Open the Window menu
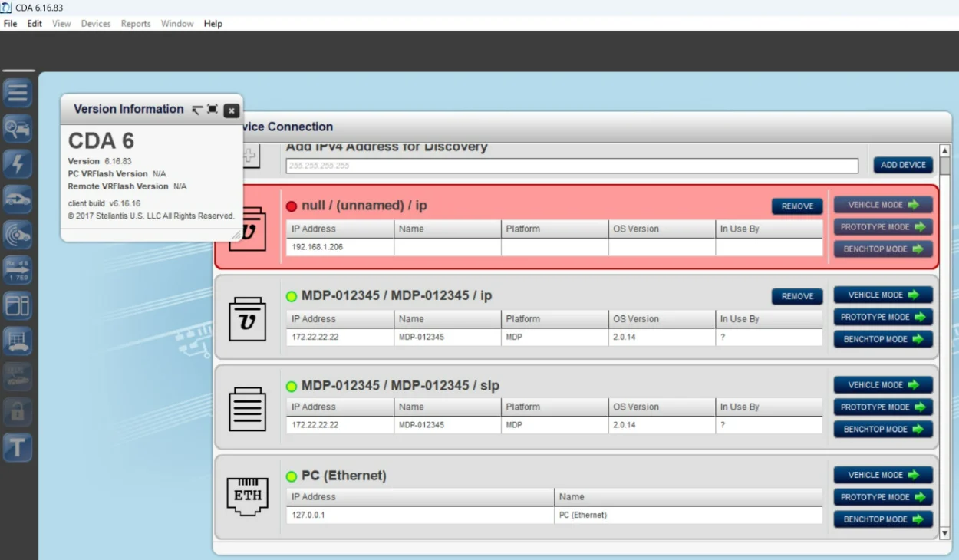 pos(177,24)
